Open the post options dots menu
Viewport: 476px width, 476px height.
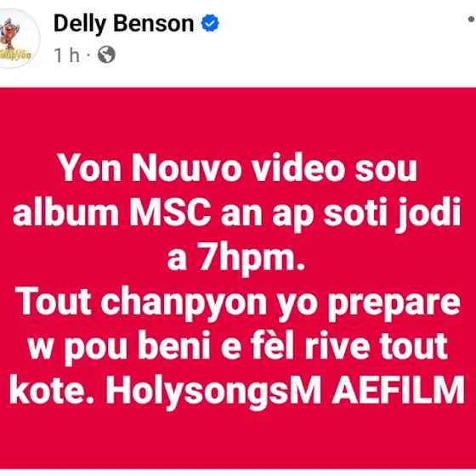tap(471, 20)
